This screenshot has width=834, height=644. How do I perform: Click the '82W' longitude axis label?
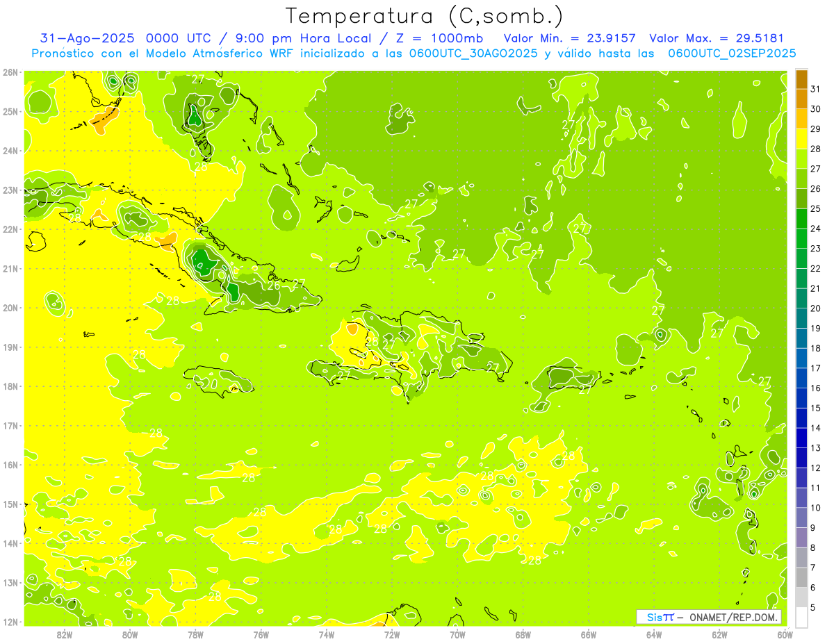65,634
